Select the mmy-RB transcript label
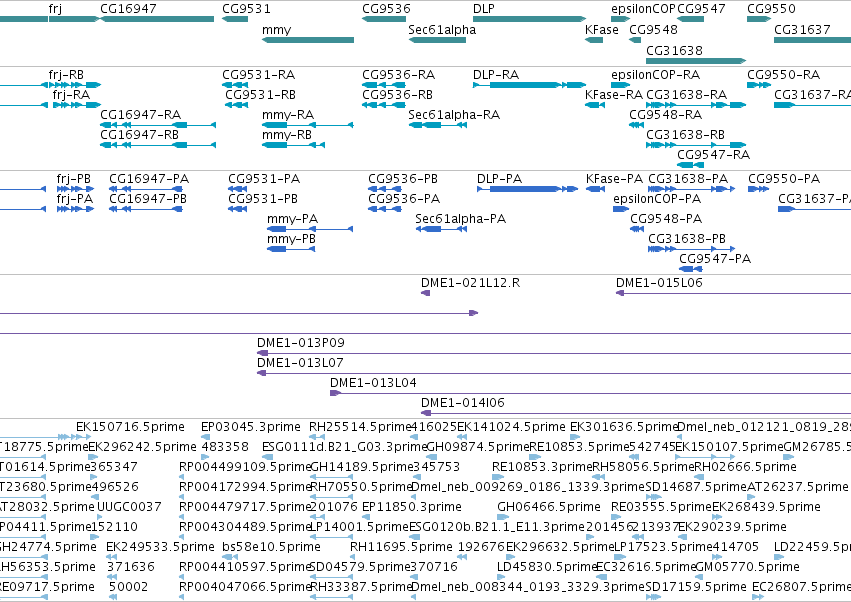This screenshot has width=851, height=602. 287,135
